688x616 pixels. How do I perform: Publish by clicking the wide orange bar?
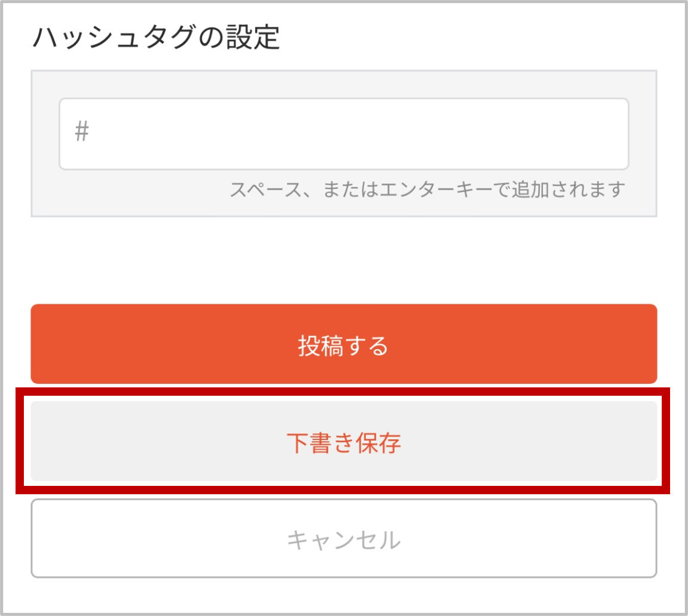point(343,344)
